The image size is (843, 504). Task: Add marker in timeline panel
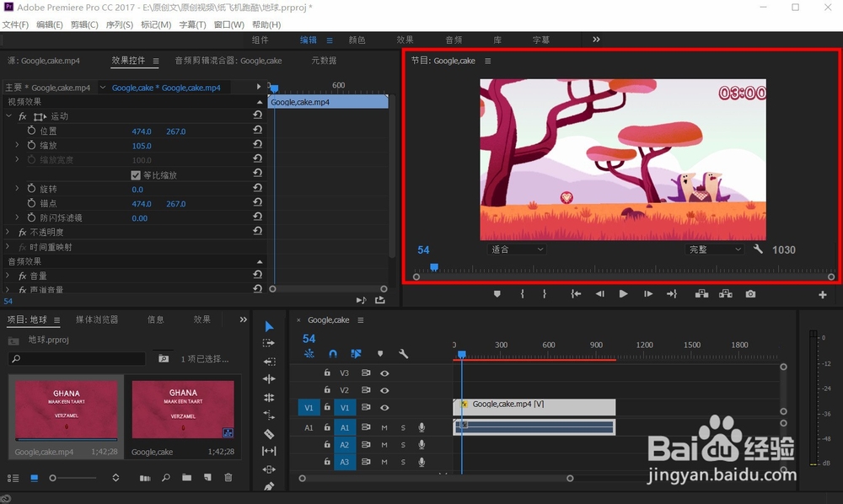380,353
